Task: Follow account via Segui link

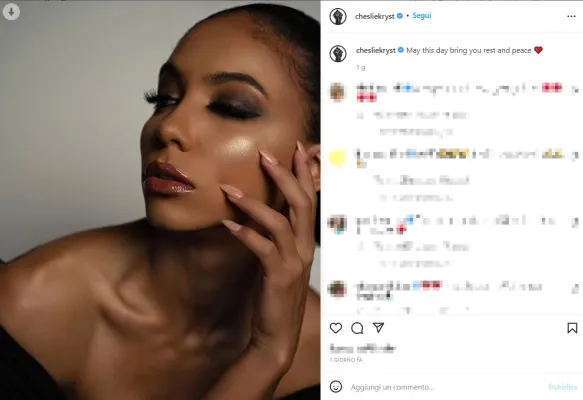Action: 422,16
